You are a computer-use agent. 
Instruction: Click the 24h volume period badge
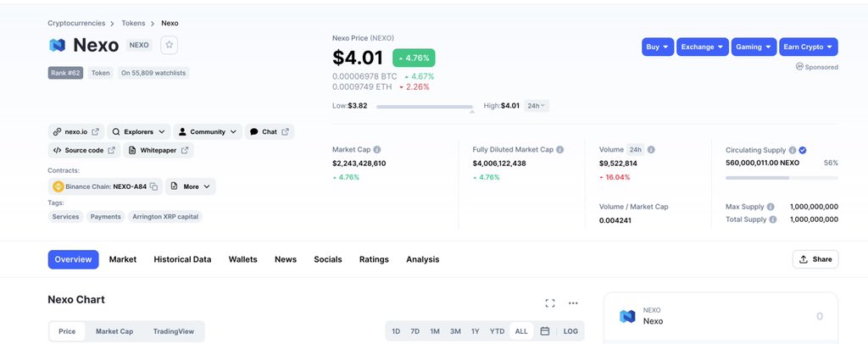click(x=635, y=149)
